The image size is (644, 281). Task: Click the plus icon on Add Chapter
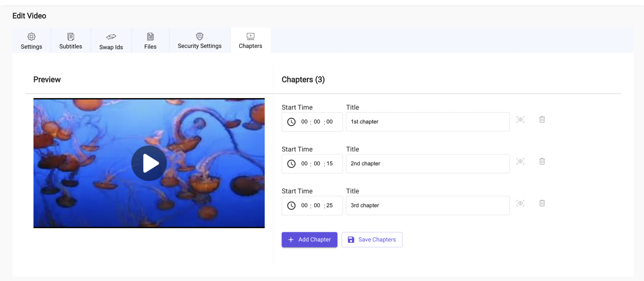[x=291, y=239]
